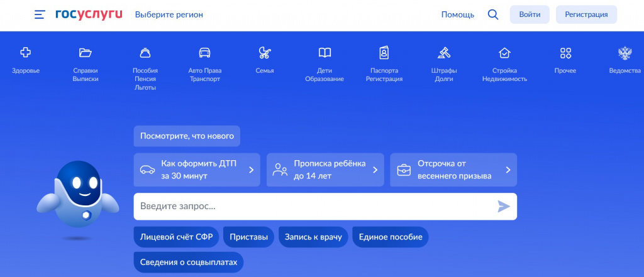Choose the Авто Права Транспорт icon

[204, 53]
